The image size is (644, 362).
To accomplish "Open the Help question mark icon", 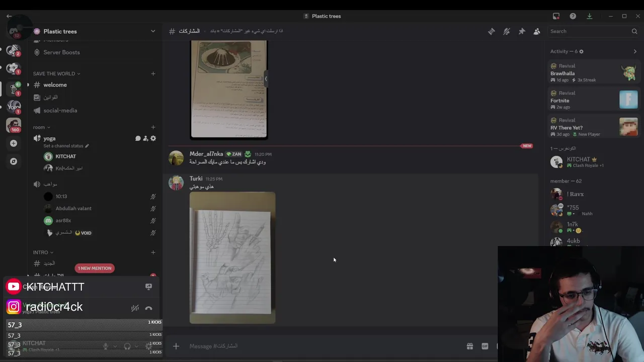I will click(573, 16).
